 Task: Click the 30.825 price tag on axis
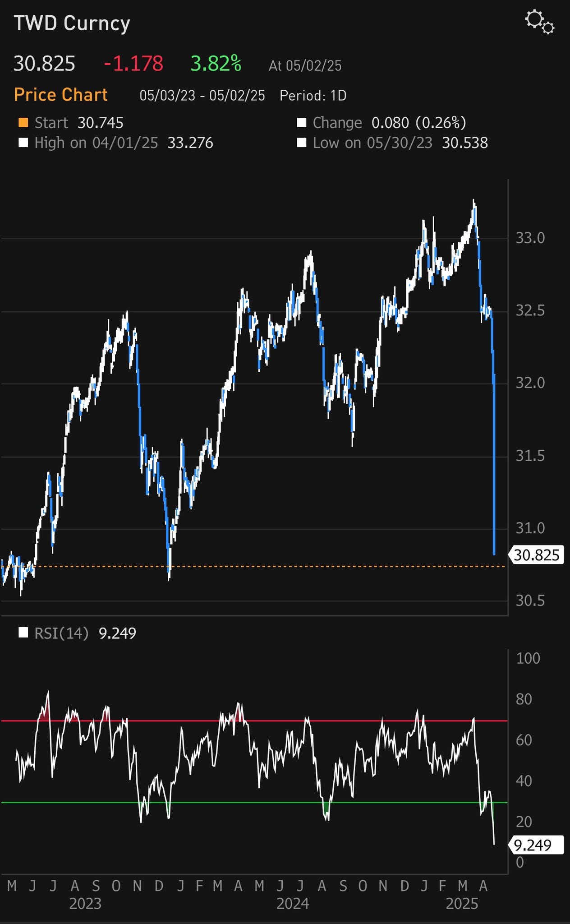537,555
